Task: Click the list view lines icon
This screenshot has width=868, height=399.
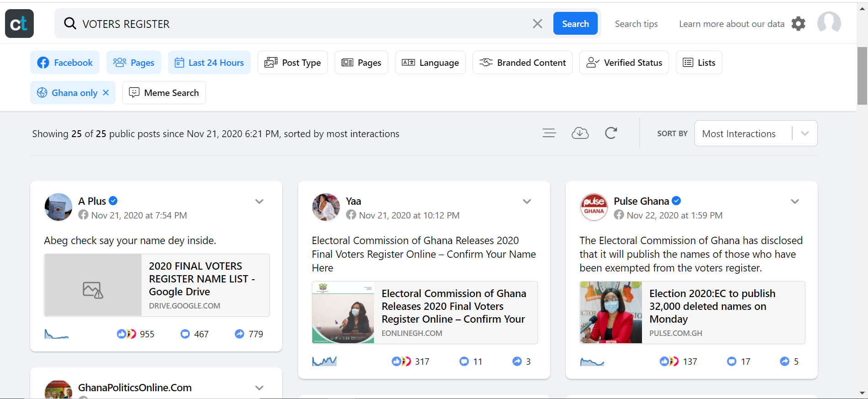Action: click(x=549, y=133)
